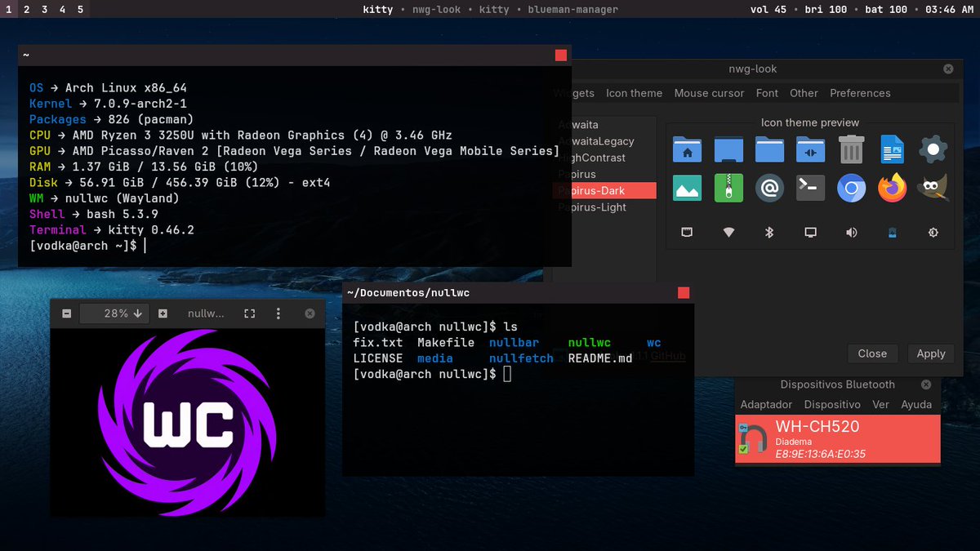
Task: Switch to the Mouse cursor tab
Action: pyautogui.click(x=709, y=93)
